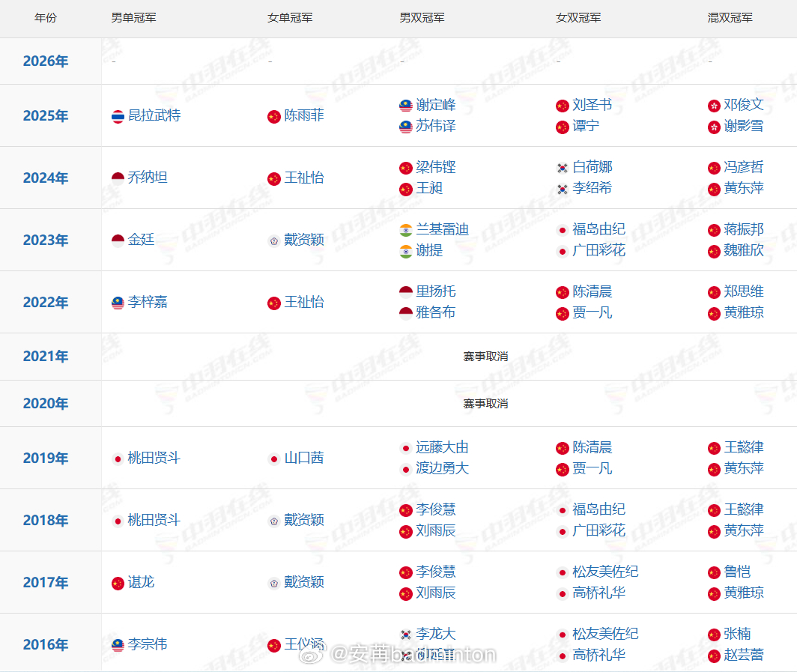Image resolution: width=797 pixels, height=672 pixels.
Task: Open player 谌龙
Action: (141, 583)
